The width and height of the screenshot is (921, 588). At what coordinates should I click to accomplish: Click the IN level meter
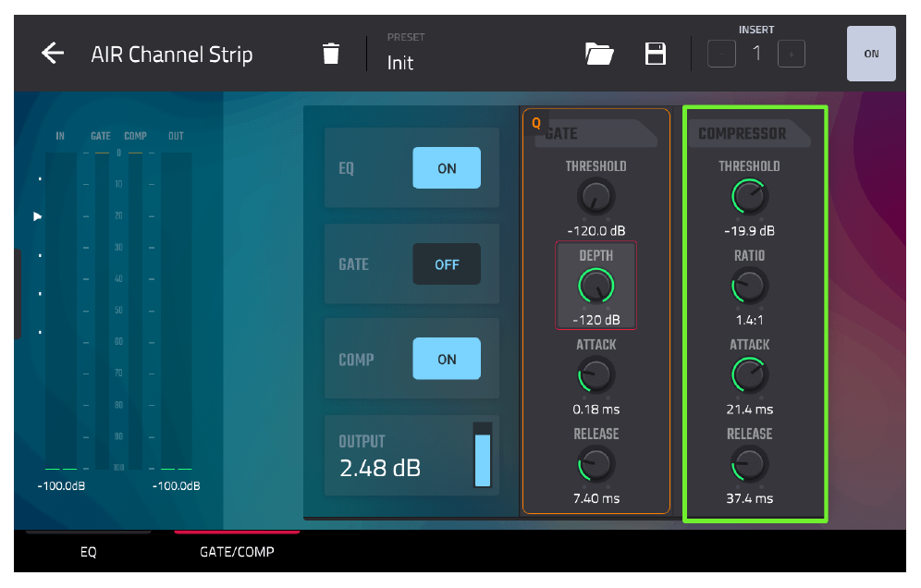click(60, 311)
